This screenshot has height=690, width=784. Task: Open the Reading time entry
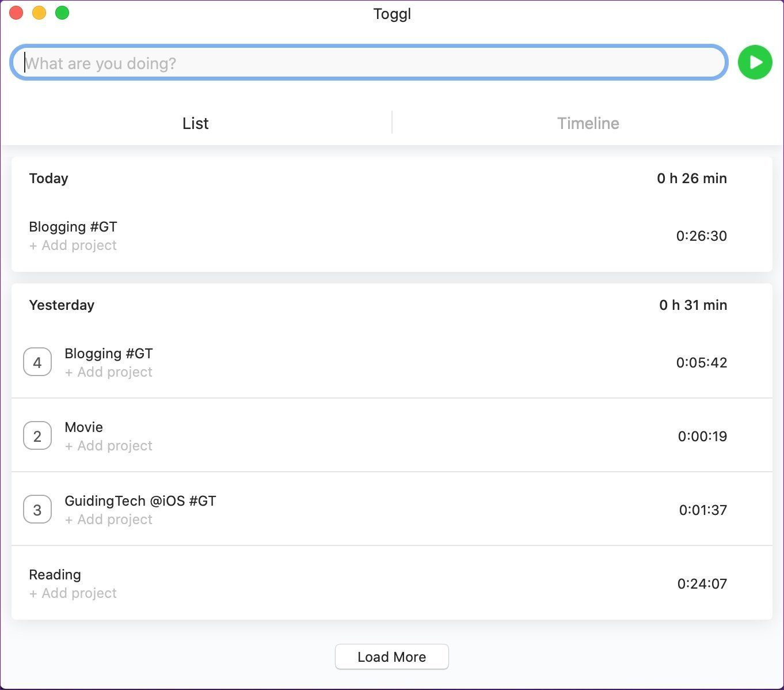click(391, 583)
